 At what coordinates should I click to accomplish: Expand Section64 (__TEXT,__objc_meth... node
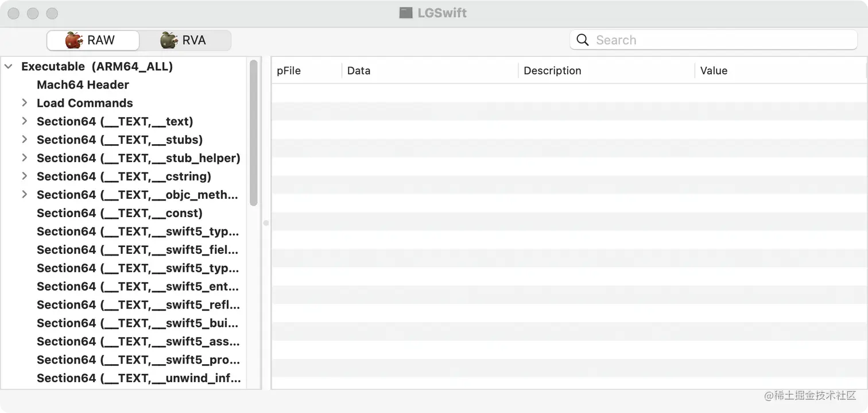[x=25, y=195]
